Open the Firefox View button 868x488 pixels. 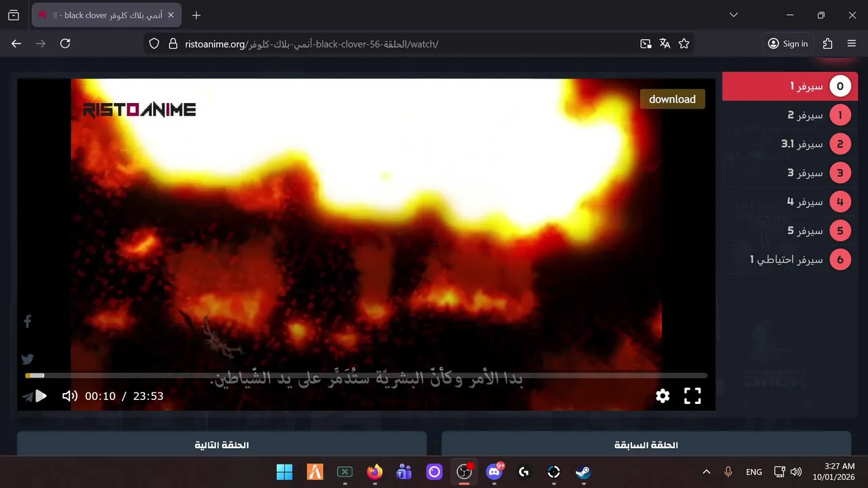(14, 15)
